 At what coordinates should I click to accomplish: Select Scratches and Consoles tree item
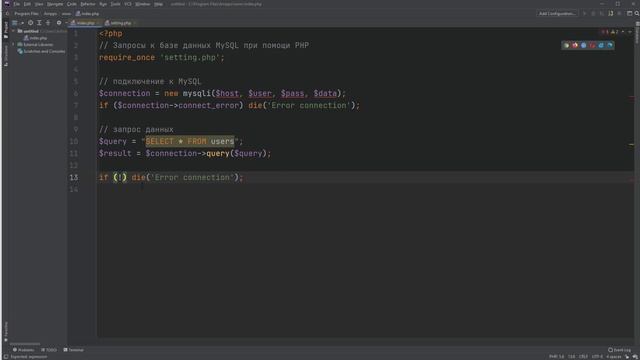[41, 51]
